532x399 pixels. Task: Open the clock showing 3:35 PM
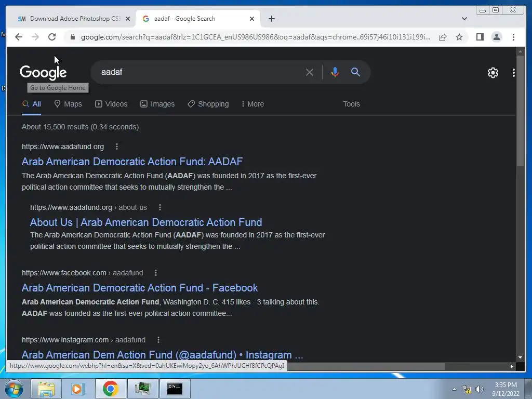coord(506,389)
